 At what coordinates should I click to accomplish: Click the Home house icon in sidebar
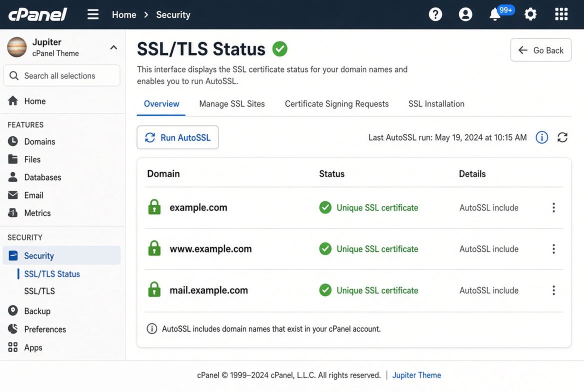[x=13, y=100]
